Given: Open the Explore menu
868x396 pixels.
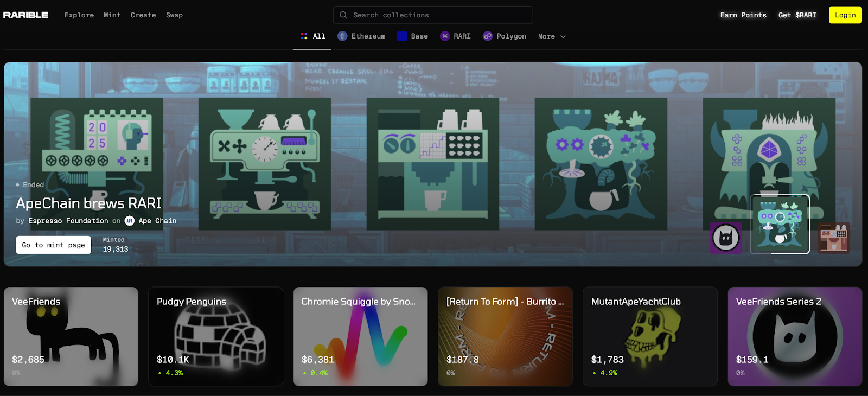Looking at the screenshot, I should 79,15.
